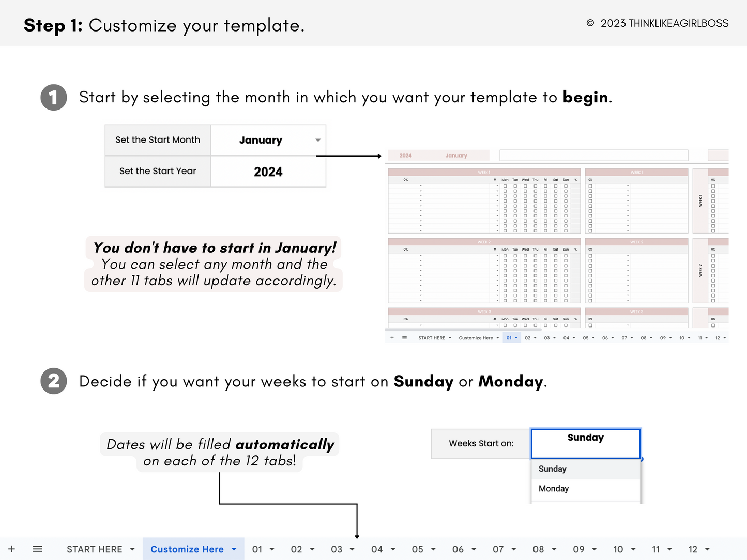Choose Sunday from the weeks dropdown list
Image resolution: width=747 pixels, height=560 pixels.
pyautogui.click(x=553, y=469)
